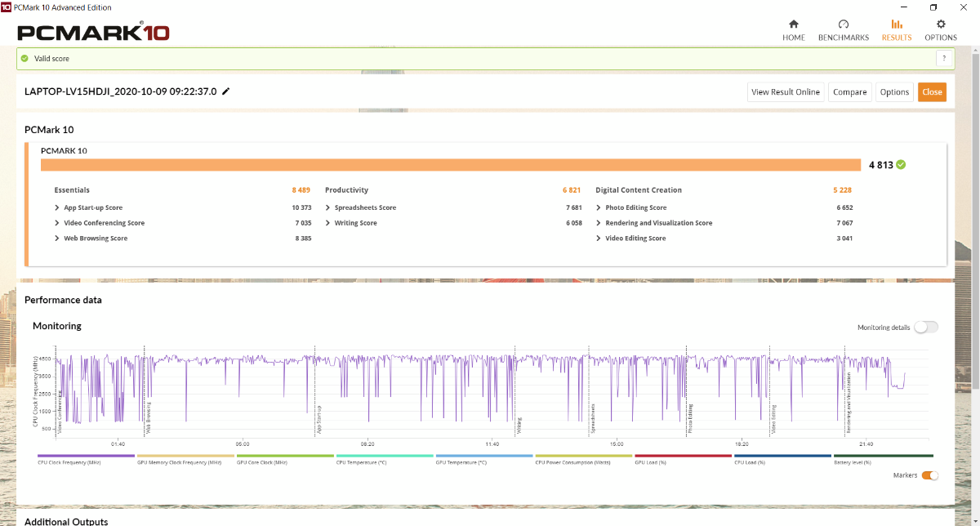The height and width of the screenshot is (526, 980).
Task: Open the Benchmarks gauge icon
Action: pos(844,25)
